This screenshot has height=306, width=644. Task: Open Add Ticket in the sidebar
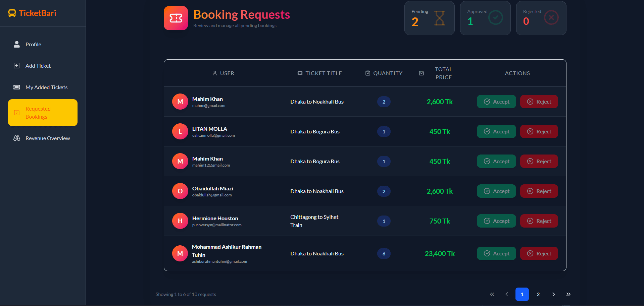pyautogui.click(x=43, y=66)
